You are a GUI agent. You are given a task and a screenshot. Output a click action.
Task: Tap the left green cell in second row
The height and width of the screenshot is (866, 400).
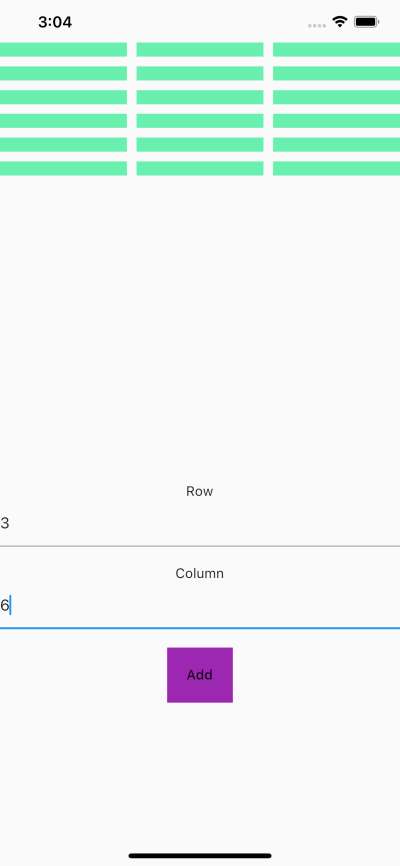[64, 73]
